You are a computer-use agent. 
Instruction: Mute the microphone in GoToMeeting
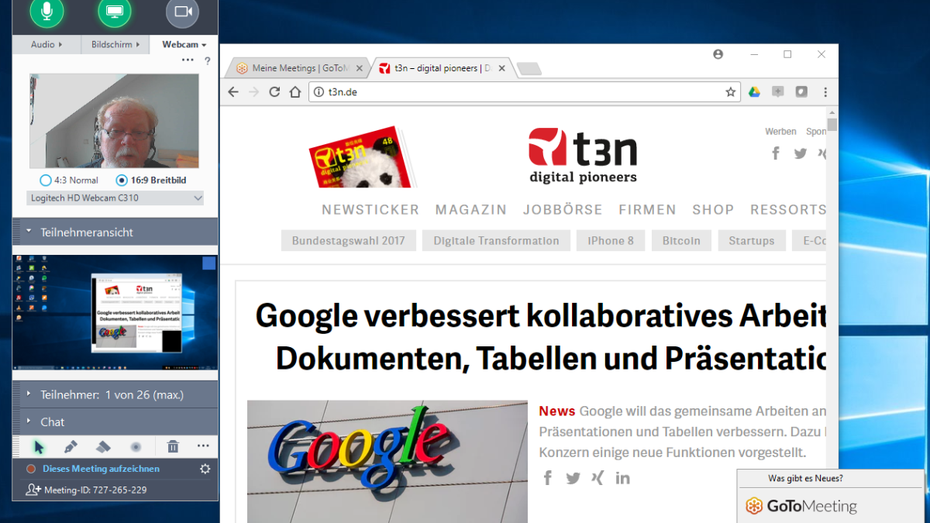click(47, 11)
